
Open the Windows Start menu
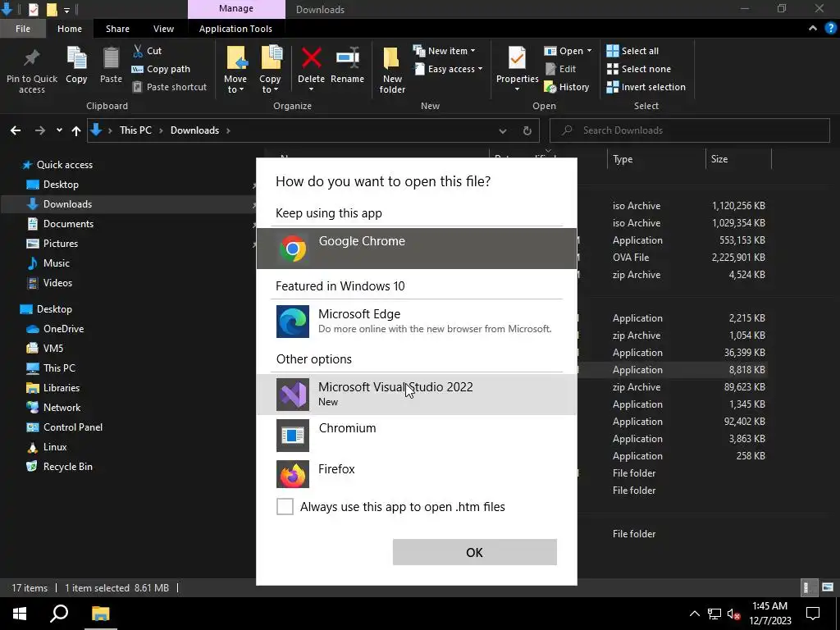tap(20, 614)
